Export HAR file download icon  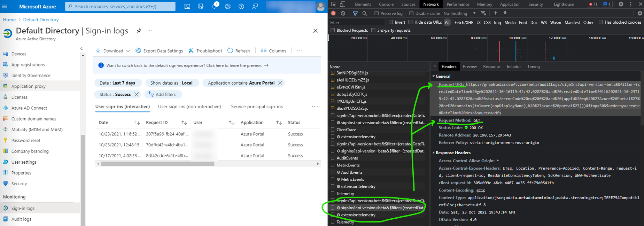tap(505, 13)
